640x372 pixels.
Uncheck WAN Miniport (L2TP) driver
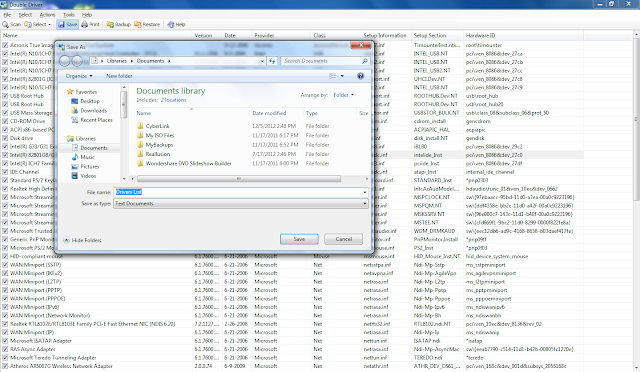(x=5, y=282)
